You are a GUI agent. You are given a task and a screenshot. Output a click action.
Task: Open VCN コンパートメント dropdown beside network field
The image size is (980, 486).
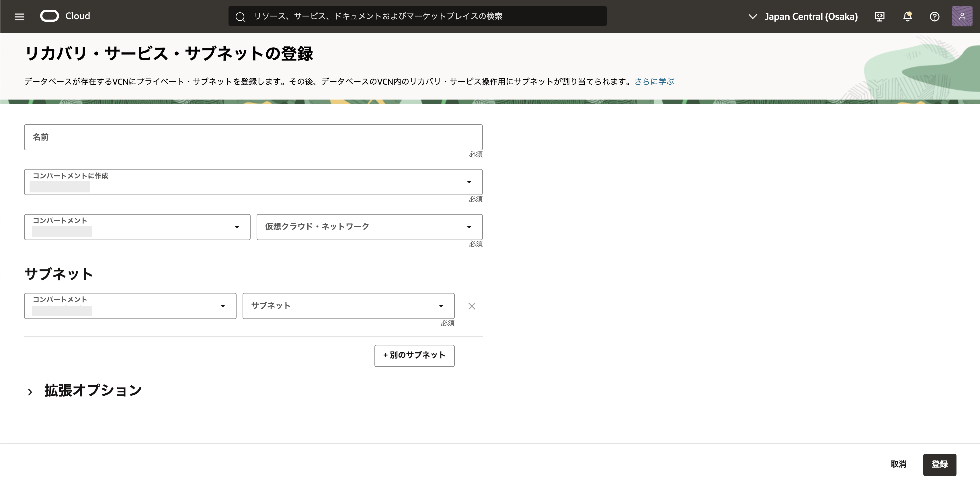tap(137, 227)
